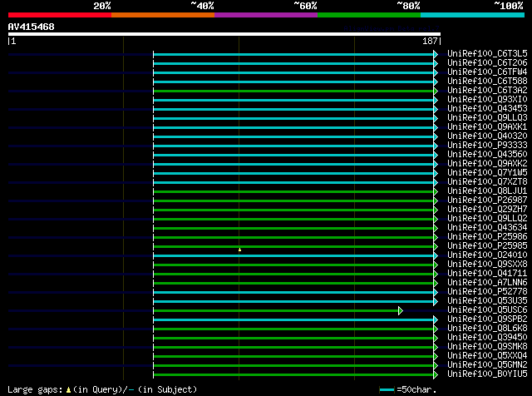Select the UniRef100_Q53U35 label
The image size is (532, 396).
point(487,301)
